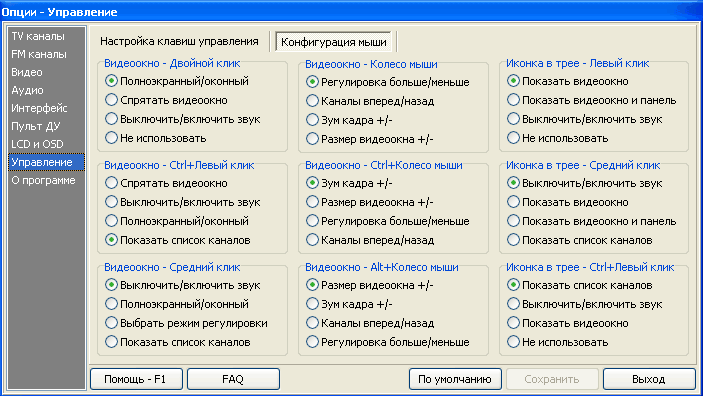
Task: Select Показать видеоокно и панель for Левый клик
Action: click(x=592, y=100)
